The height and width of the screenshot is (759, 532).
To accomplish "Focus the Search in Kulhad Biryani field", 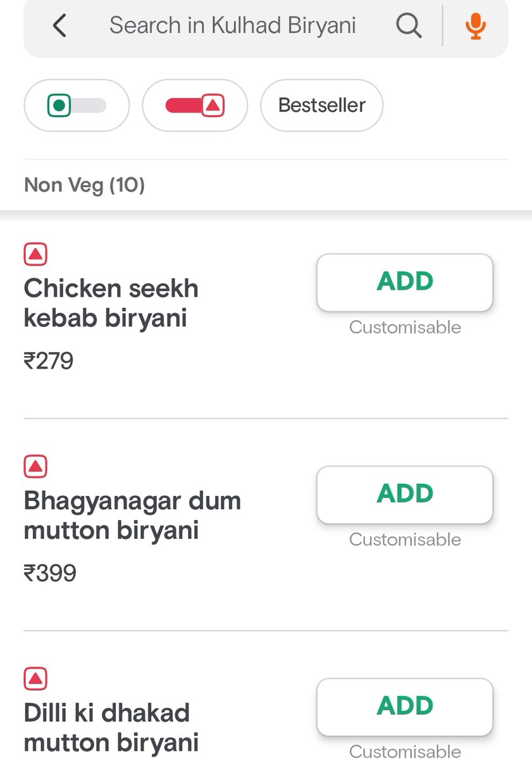I will coord(233,26).
